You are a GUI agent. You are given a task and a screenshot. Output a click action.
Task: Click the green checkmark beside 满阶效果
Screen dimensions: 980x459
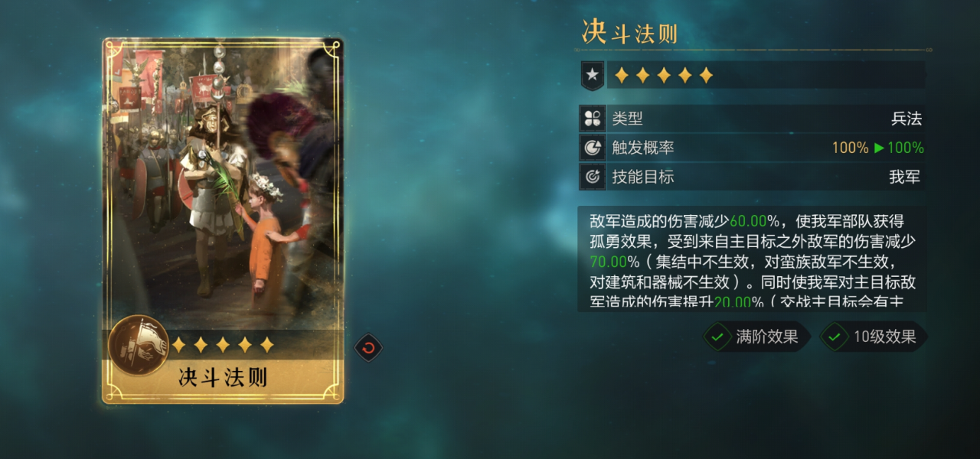click(x=717, y=337)
